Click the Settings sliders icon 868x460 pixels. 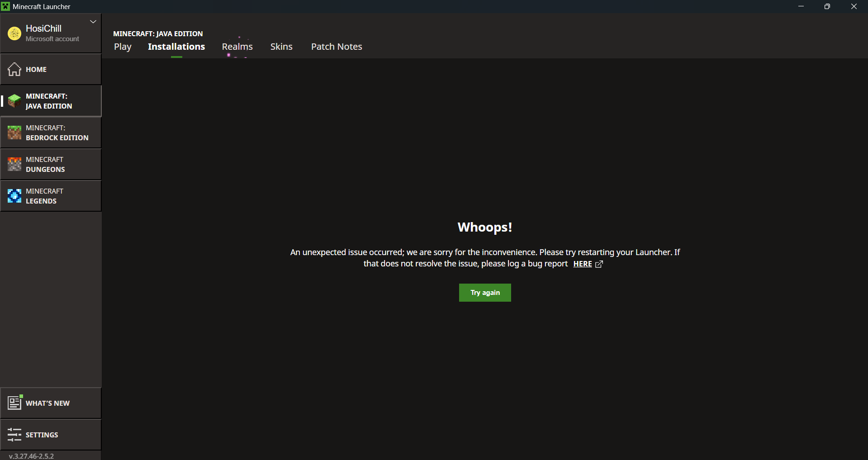[14, 435]
